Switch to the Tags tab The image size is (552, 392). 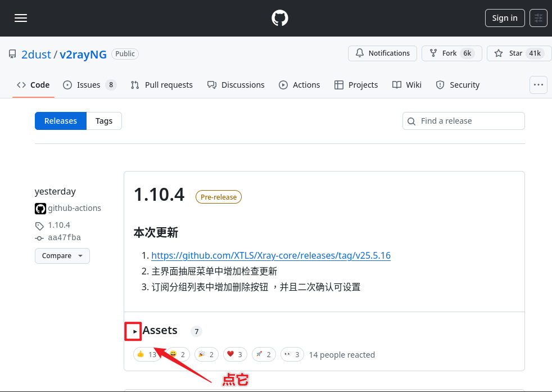point(104,121)
